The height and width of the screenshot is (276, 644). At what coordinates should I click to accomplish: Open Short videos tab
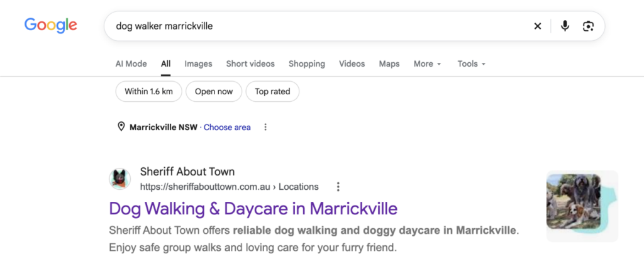[x=250, y=63]
